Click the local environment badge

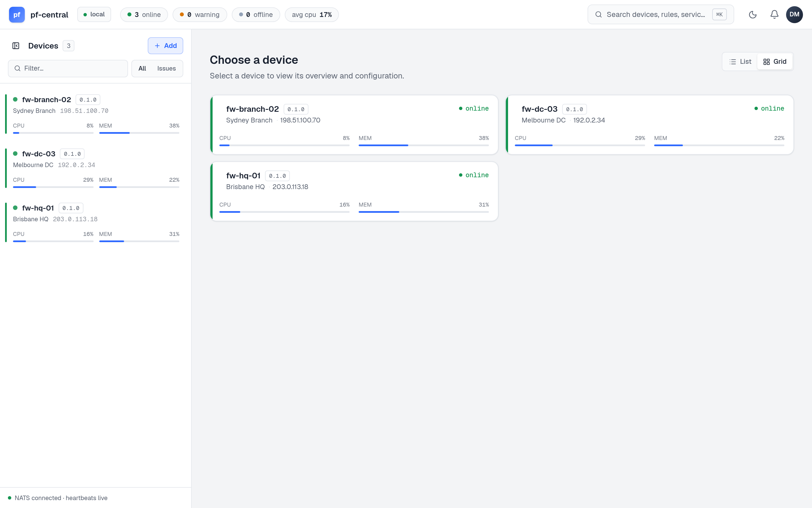pyautogui.click(x=94, y=14)
